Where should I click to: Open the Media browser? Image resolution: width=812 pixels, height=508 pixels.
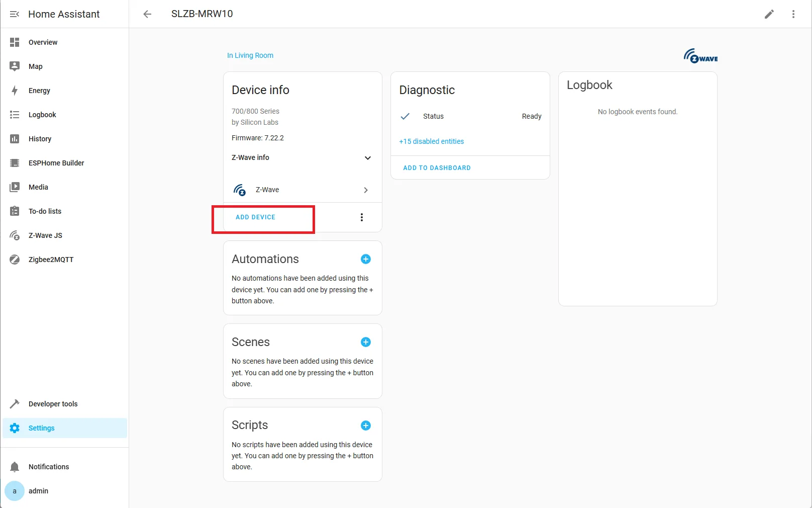[37, 187]
